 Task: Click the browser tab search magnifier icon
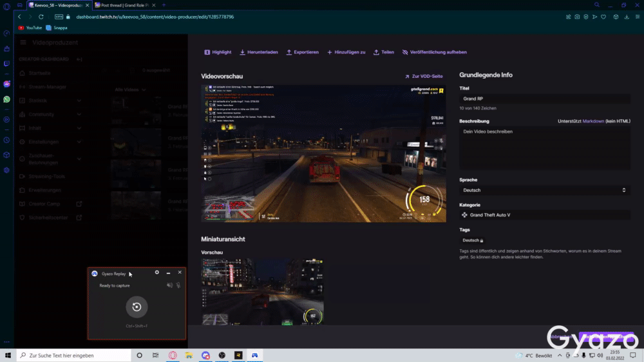(x=597, y=5)
